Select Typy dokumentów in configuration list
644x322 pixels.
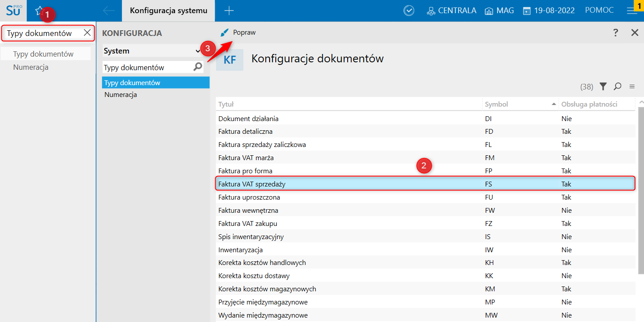coord(156,82)
